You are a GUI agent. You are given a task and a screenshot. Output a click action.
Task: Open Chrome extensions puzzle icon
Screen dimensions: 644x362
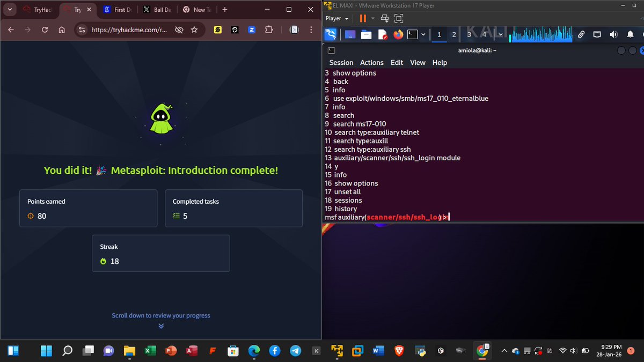(269, 30)
